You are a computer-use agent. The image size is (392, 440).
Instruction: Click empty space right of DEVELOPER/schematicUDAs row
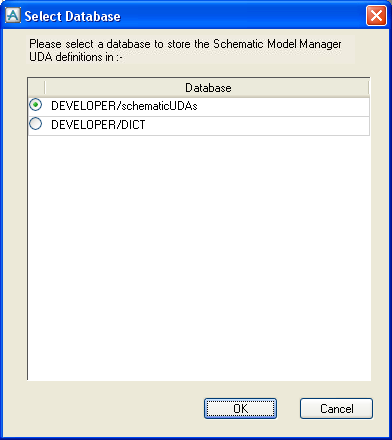pyautogui.click(x=283, y=106)
